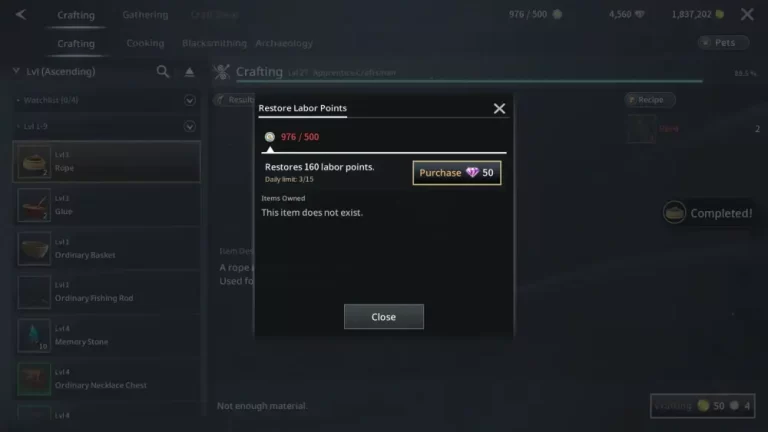This screenshot has width=768, height=432.
Task: Select the Glue recipe icon
Action: [34, 205]
